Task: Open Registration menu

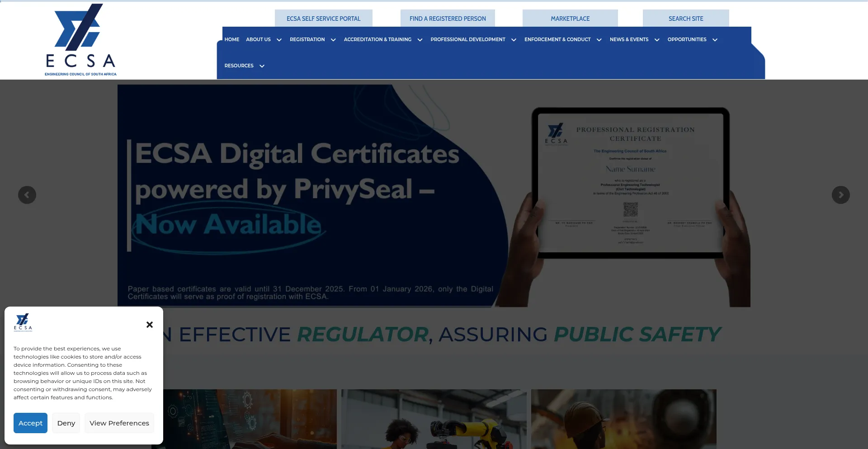Action: (307, 39)
